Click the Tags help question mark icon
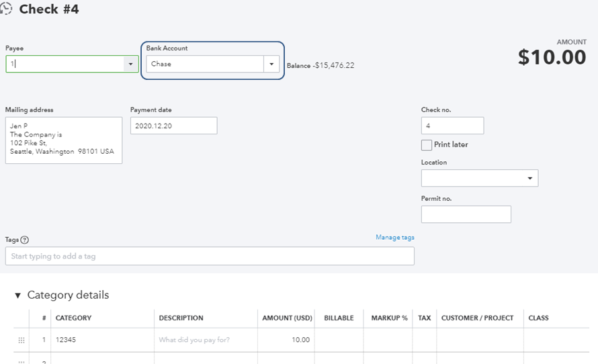This screenshot has width=598, height=364. pyautogui.click(x=25, y=240)
